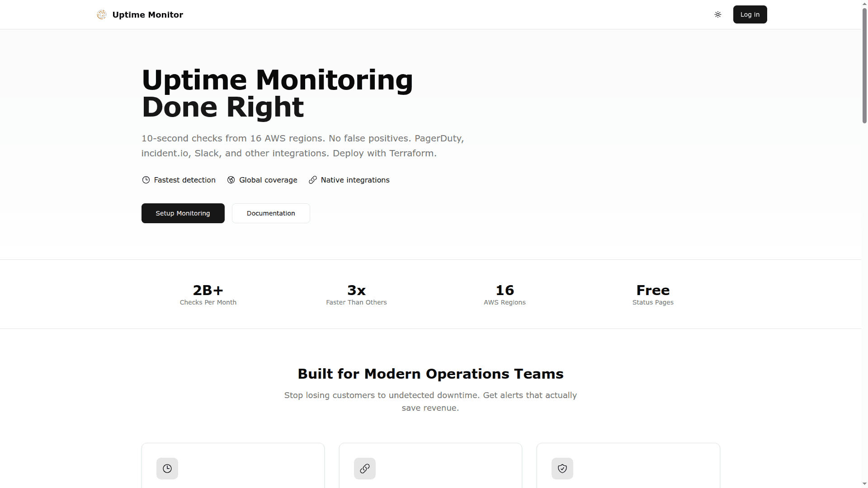Viewport: 868px width, 488px height.
Task: Click the clock icon in first feature card
Action: [x=167, y=469]
